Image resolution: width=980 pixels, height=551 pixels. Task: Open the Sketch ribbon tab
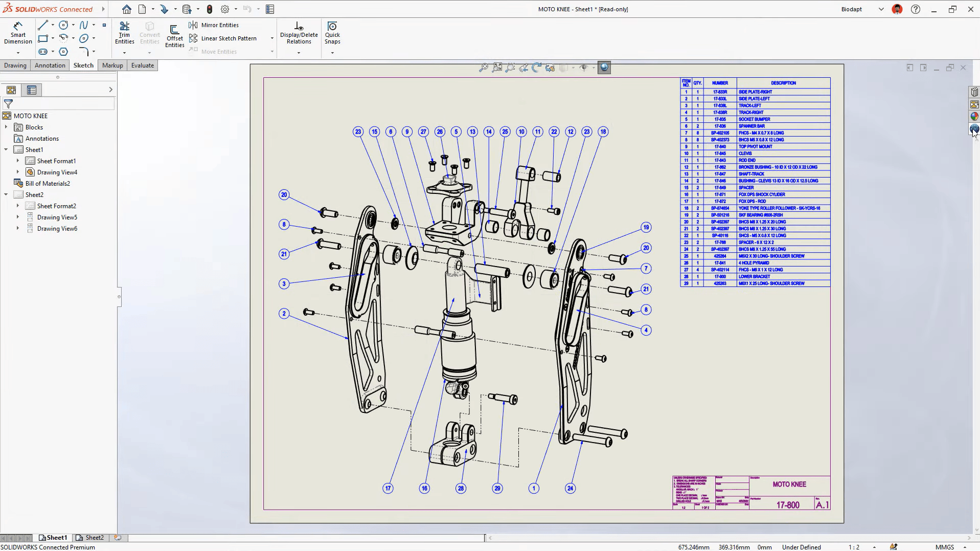coord(83,65)
